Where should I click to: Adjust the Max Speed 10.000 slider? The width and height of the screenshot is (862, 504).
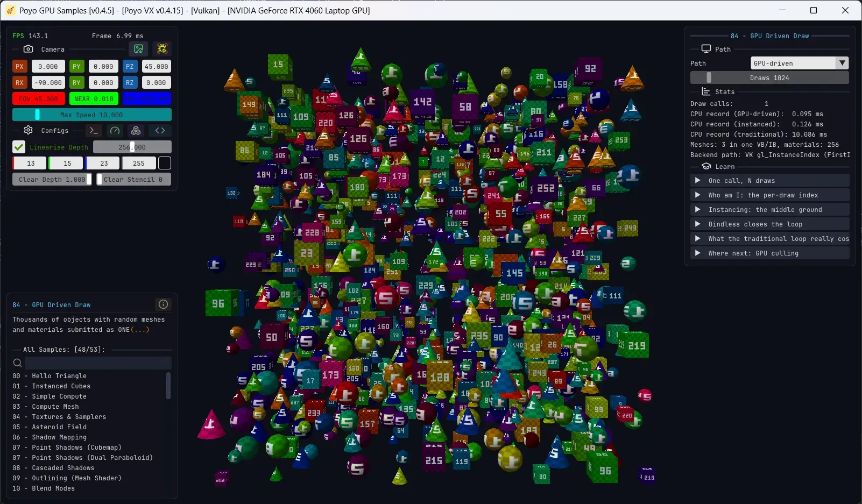(92, 115)
